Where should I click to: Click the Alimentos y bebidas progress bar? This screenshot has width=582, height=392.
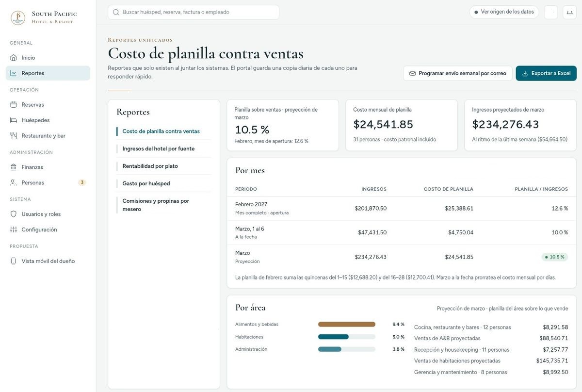[347, 324]
